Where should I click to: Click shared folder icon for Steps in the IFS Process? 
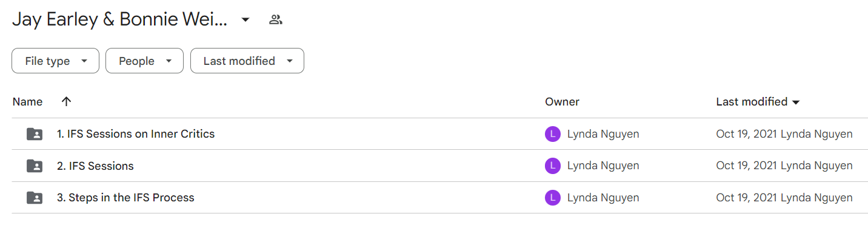pyautogui.click(x=35, y=197)
